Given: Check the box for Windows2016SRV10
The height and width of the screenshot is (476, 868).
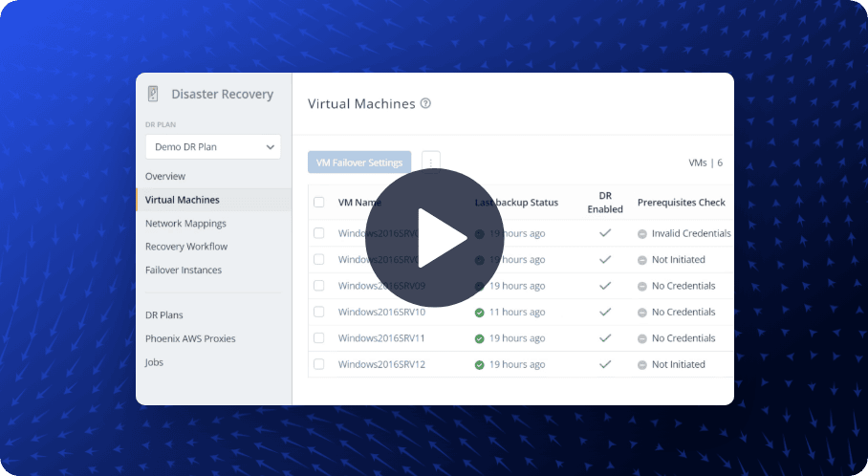Looking at the screenshot, I should (x=319, y=312).
